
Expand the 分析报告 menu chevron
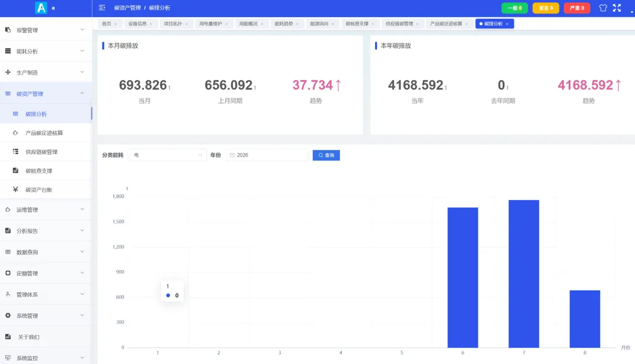pos(82,231)
